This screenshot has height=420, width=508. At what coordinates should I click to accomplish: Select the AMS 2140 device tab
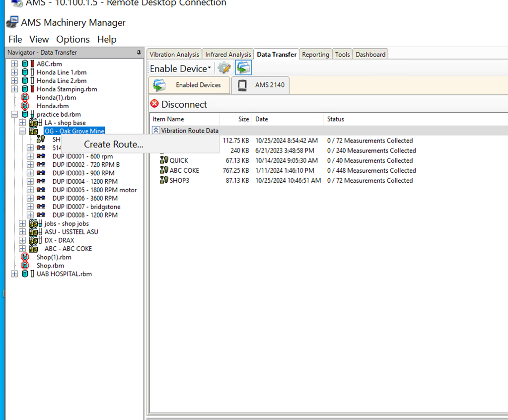coord(261,85)
